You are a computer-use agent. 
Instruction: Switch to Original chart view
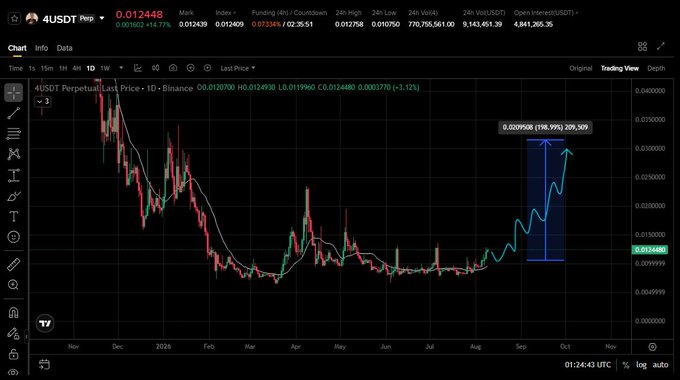coord(580,69)
